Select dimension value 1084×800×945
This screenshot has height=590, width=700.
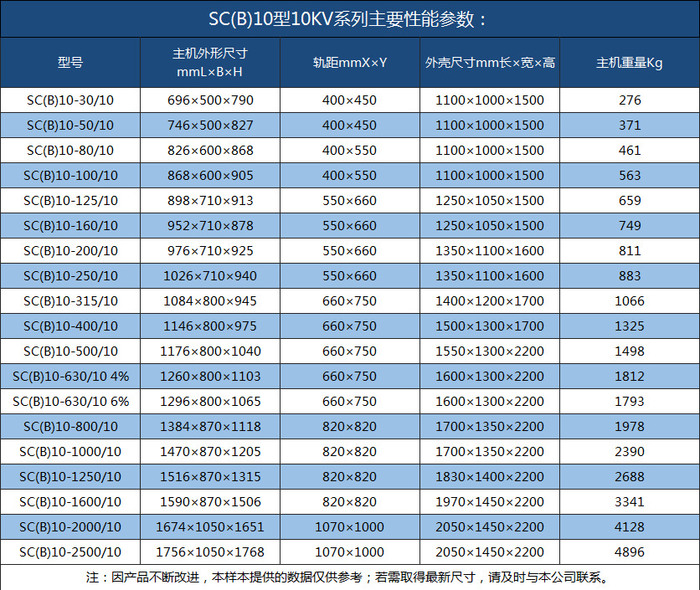point(209,301)
